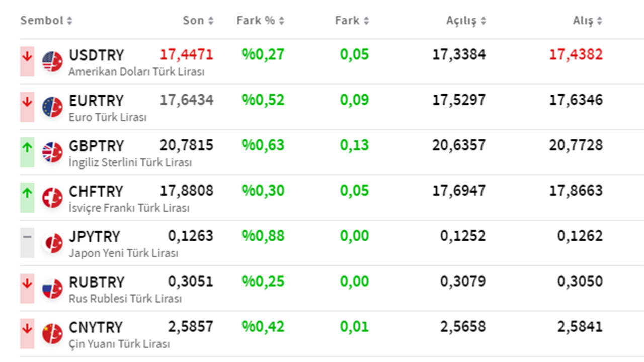Sort table by Son column header
644x362 pixels.
pyautogui.click(x=198, y=21)
